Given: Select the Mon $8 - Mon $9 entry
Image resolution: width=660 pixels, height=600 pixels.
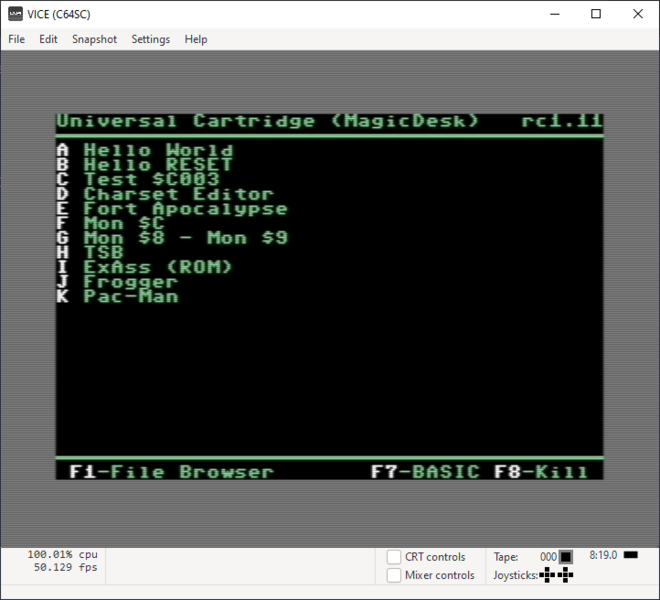Looking at the screenshot, I should (185, 238).
